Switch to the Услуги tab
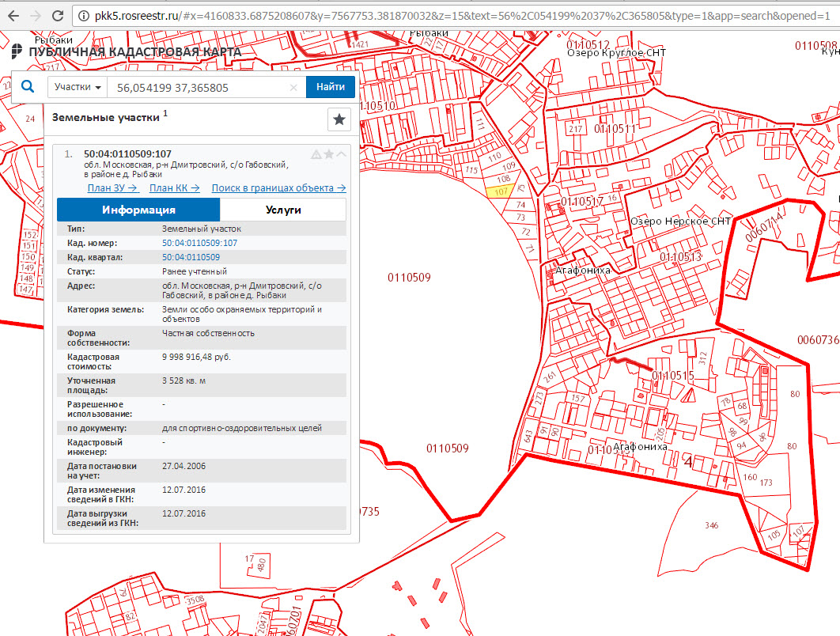The height and width of the screenshot is (636, 840). click(x=283, y=210)
